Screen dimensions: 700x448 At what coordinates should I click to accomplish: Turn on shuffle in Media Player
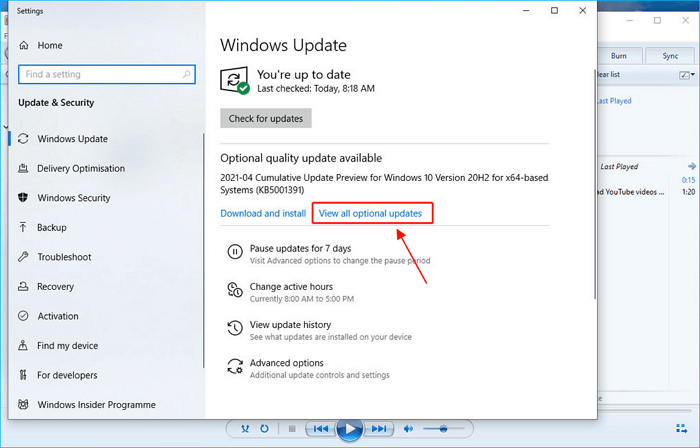tap(245, 429)
